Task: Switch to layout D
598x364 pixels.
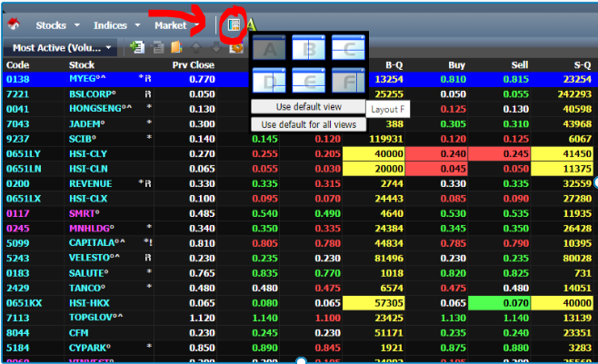Action: pyautogui.click(x=270, y=82)
